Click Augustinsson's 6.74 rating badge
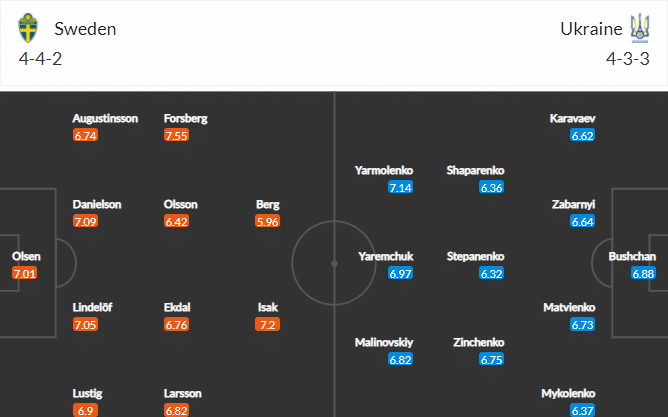The image size is (668, 417). click(86, 135)
